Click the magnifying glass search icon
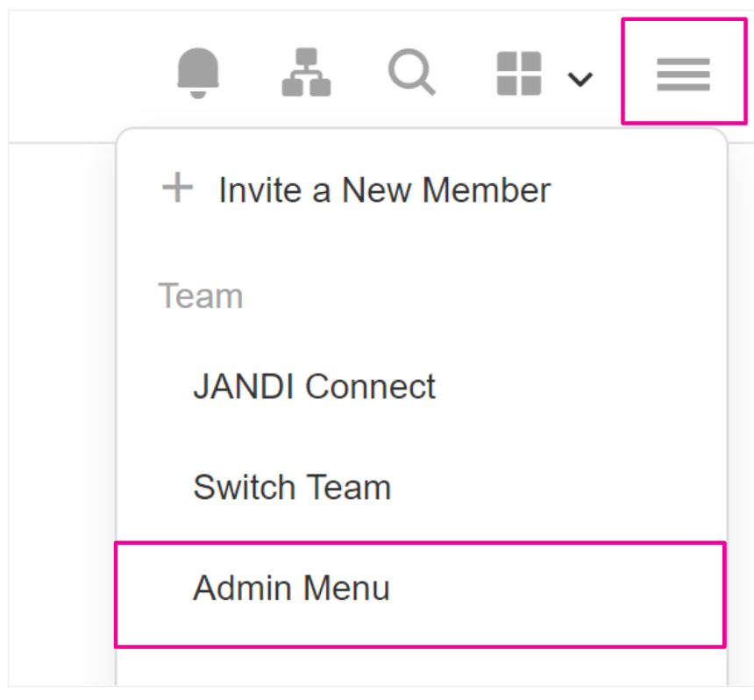The height and width of the screenshot is (700, 754). click(411, 72)
